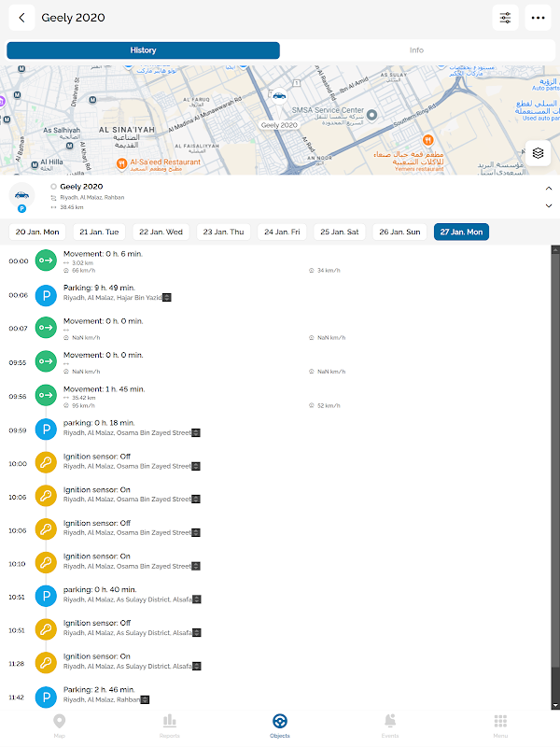Click the 10:06 ignition on key icon
The height and width of the screenshot is (747, 560).
[x=46, y=497]
